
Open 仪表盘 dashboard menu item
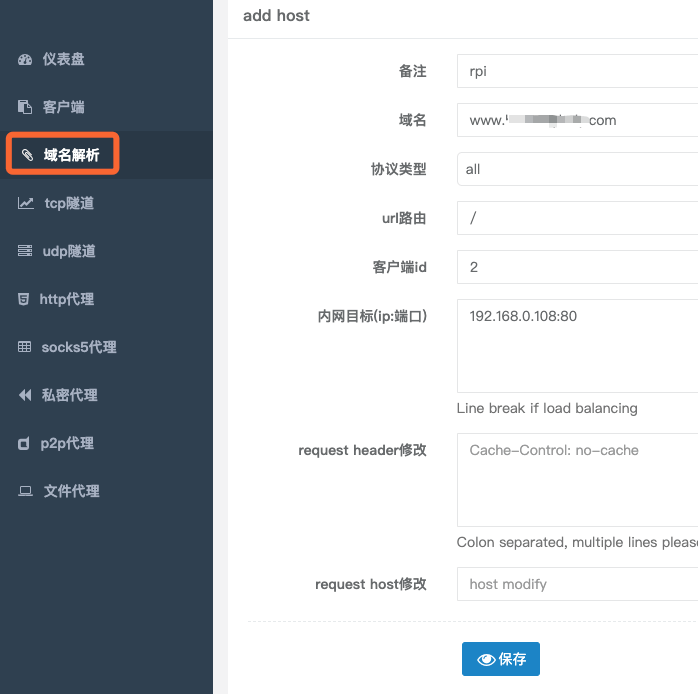click(64, 60)
